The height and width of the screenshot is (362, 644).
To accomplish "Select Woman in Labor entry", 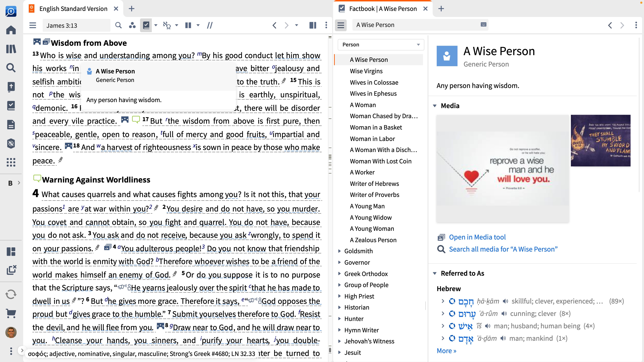I will click(372, 139).
